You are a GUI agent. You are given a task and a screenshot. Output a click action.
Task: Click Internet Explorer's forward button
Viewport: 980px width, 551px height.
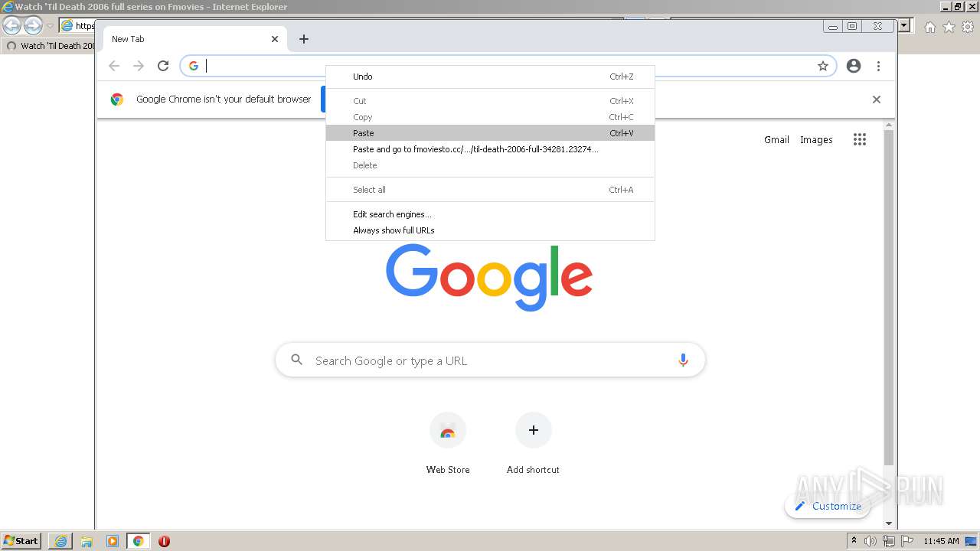tap(33, 25)
